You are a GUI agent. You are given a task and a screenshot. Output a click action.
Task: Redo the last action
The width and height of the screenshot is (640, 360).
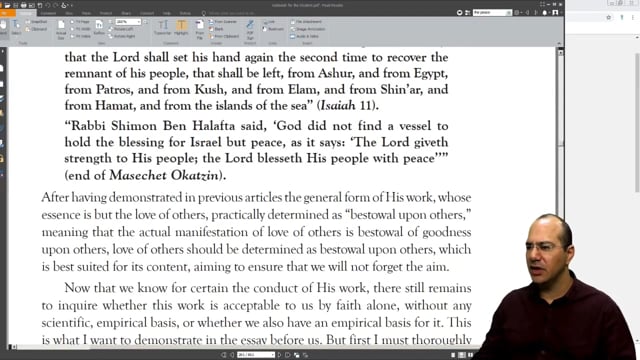click(x=56, y=5)
